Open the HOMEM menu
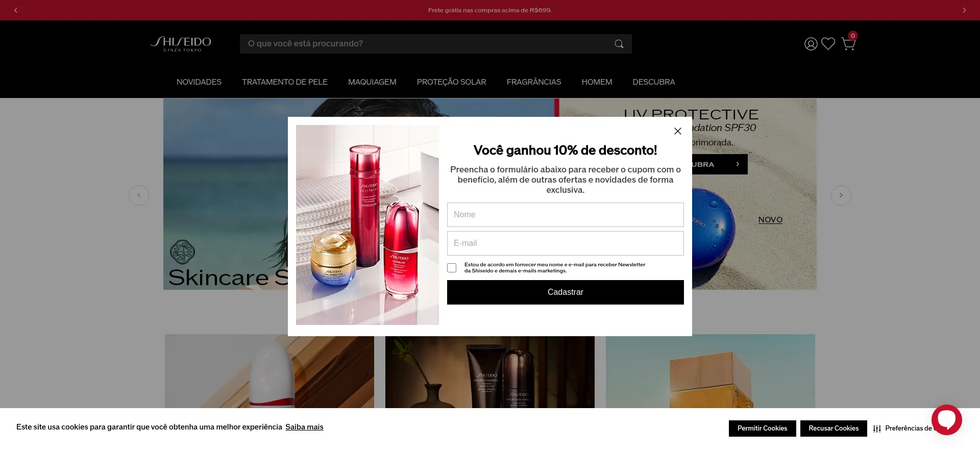980x453 pixels. (x=597, y=82)
